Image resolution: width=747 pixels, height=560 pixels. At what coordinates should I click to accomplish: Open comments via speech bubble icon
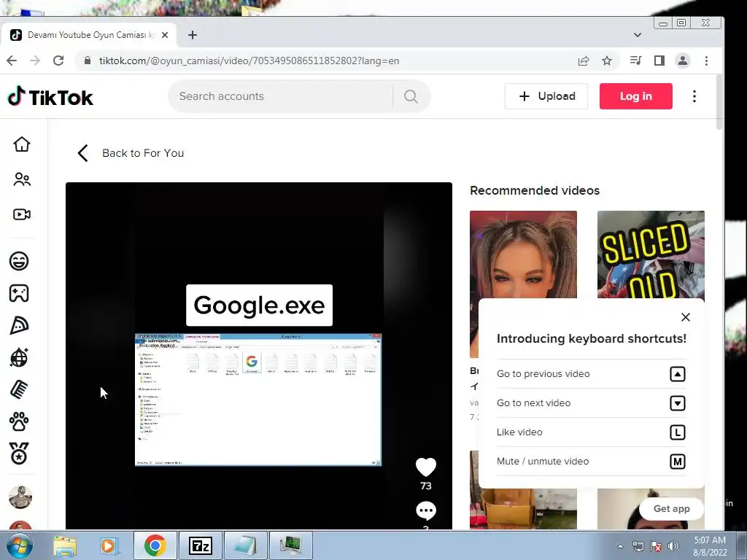pyautogui.click(x=426, y=510)
